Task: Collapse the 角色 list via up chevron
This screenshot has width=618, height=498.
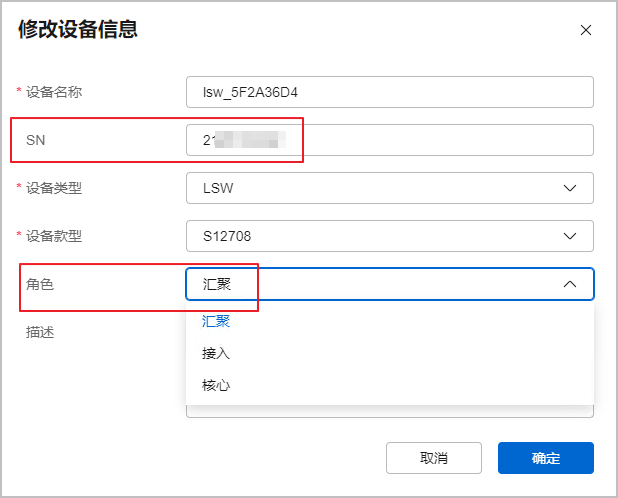Action: (570, 284)
